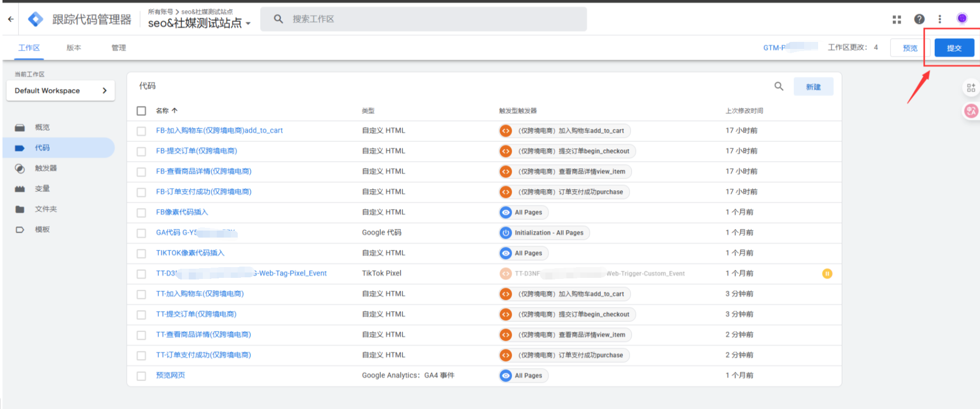Open the three-dot more options menu
980x409 pixels.
940,19
